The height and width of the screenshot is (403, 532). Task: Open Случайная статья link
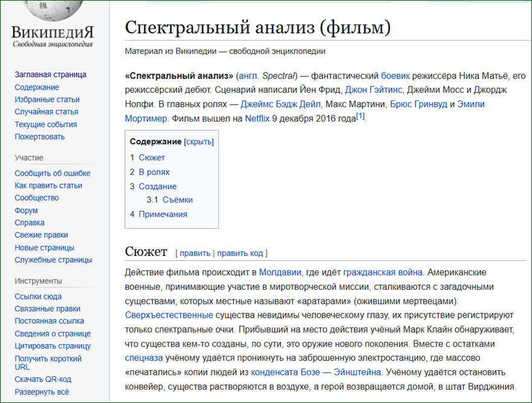tap(46, 112)
